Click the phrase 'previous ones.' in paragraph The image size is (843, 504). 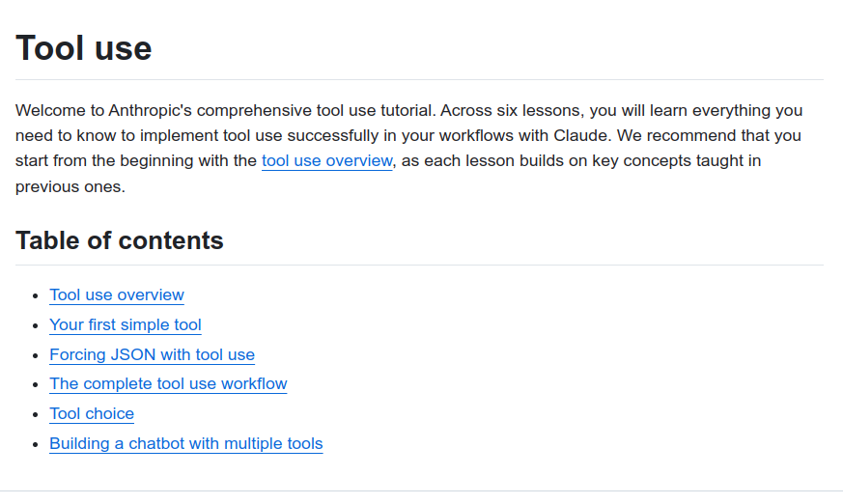click(x=70, y=186)
